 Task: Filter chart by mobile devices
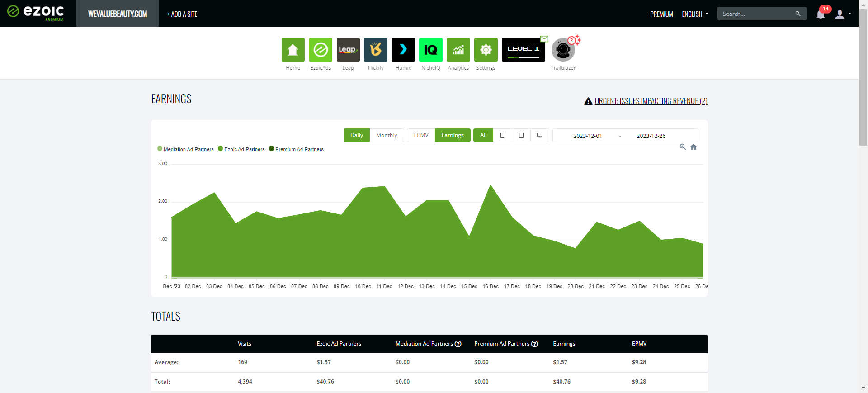[502, 135]
